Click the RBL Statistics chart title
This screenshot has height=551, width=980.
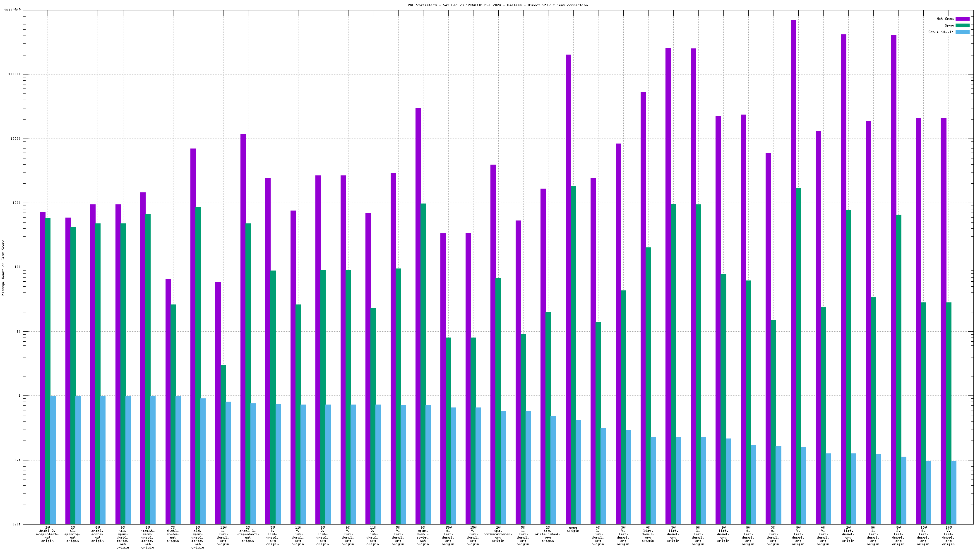click(x=497, y=5)
